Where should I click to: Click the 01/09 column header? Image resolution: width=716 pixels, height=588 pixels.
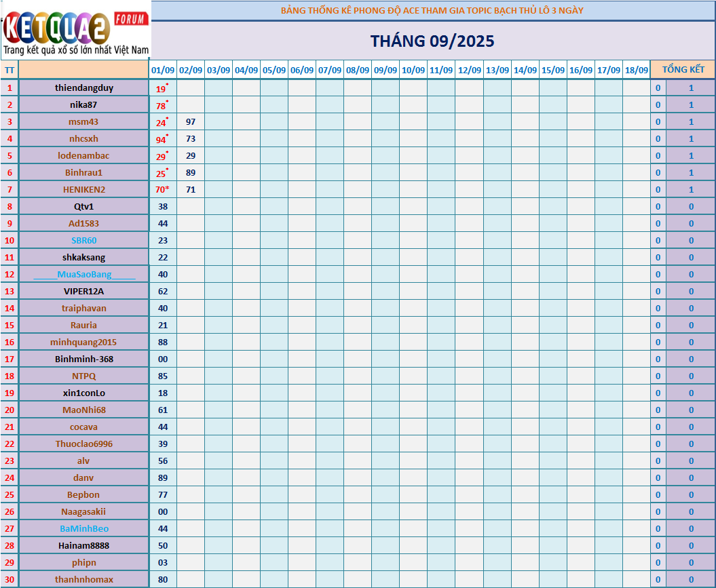[x=163, y=70]
